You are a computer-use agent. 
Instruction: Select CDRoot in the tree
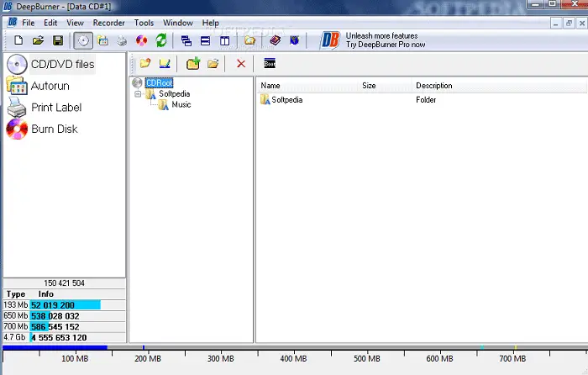point(159,82)
